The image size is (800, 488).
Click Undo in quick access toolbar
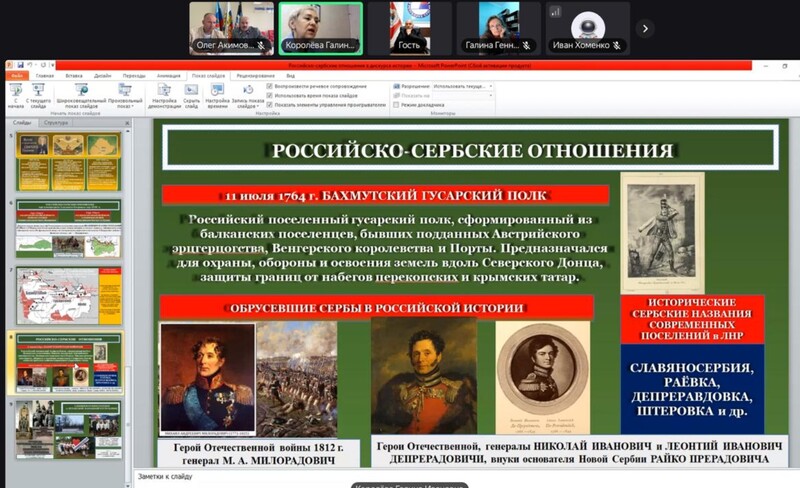tap(30, 65)
